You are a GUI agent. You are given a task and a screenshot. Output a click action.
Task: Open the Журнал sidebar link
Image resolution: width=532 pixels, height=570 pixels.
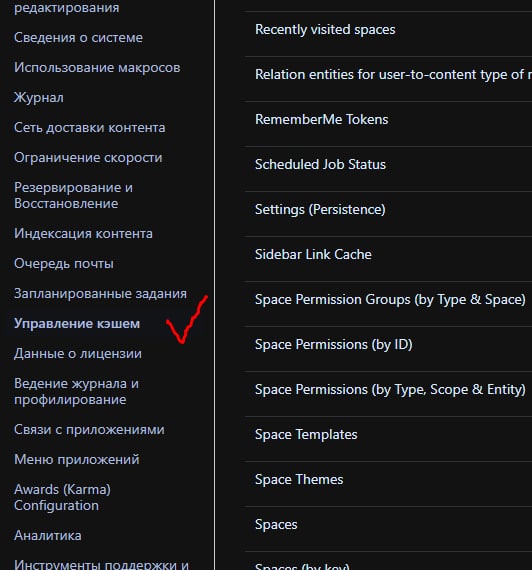coord(39,97)
